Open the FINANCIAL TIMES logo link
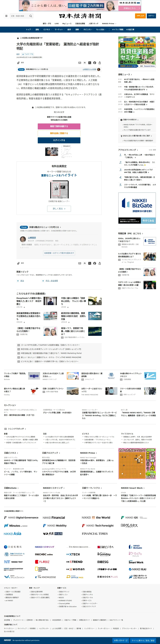The height and width of the screenshot is (644, 160). (95, 533)
